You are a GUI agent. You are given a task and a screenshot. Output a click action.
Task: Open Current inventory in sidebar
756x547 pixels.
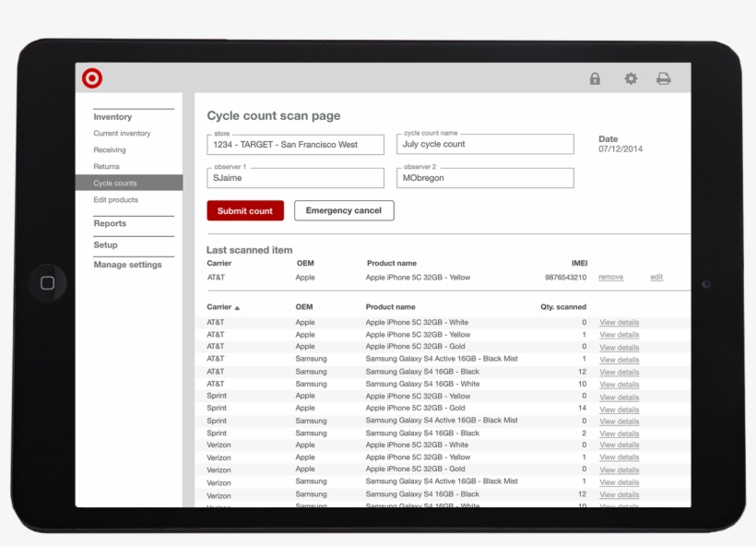click(x=122, y=134)
